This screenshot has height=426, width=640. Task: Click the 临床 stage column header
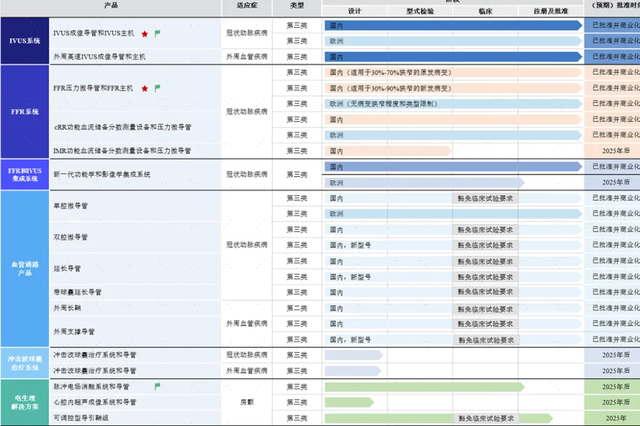[x=485, y=11]
